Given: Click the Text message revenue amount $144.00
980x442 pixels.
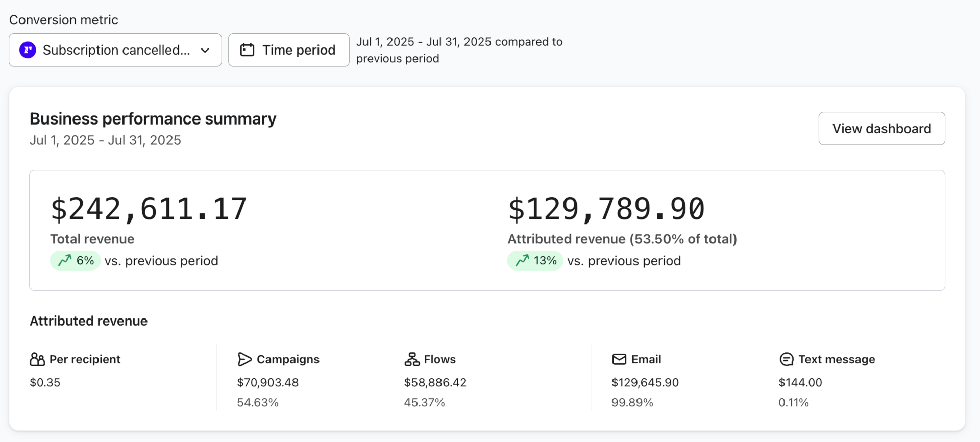Looking at the screenshot, I should pos(800,382).
